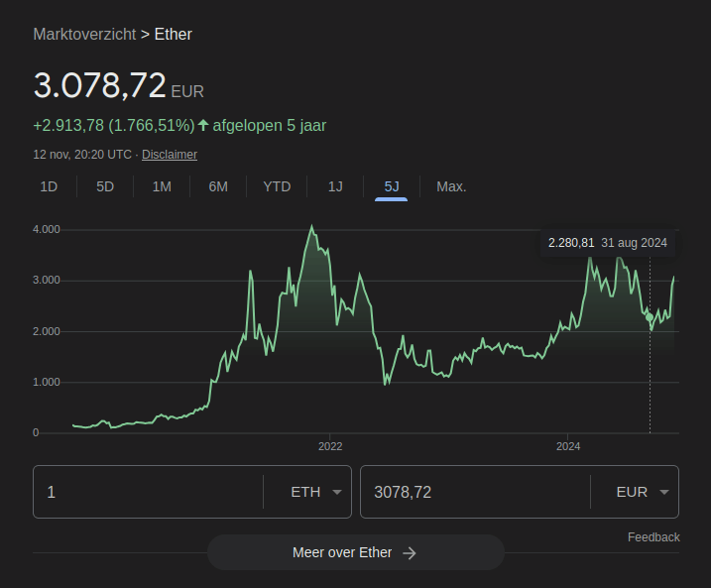Click the 2.280,81 chart tooltip value

click(571, 243)
